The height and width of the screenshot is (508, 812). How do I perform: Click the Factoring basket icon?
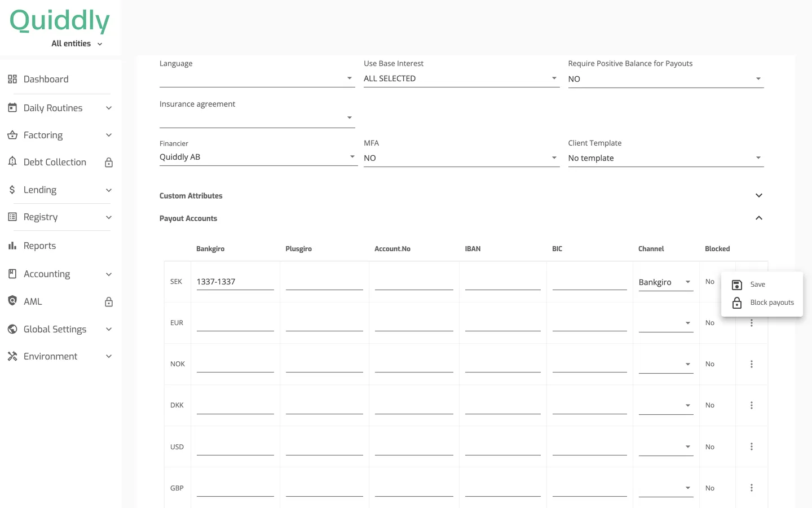(12, 135)
